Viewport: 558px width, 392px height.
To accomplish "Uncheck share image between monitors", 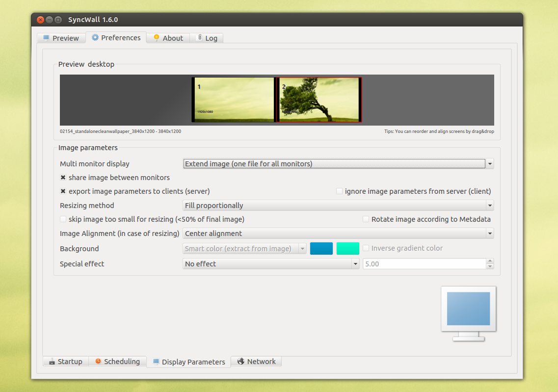I will point(63,178).
